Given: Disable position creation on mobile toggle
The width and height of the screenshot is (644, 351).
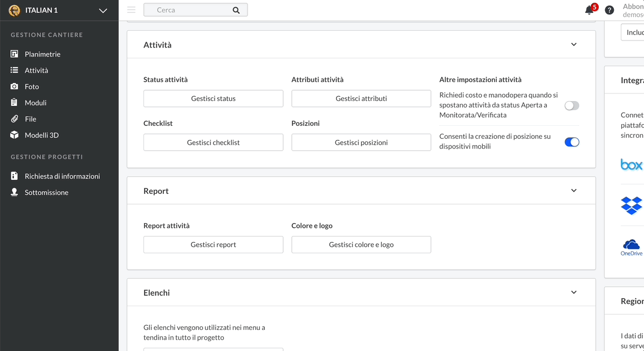Looking at the screenshot, I should tap(572, 142).
